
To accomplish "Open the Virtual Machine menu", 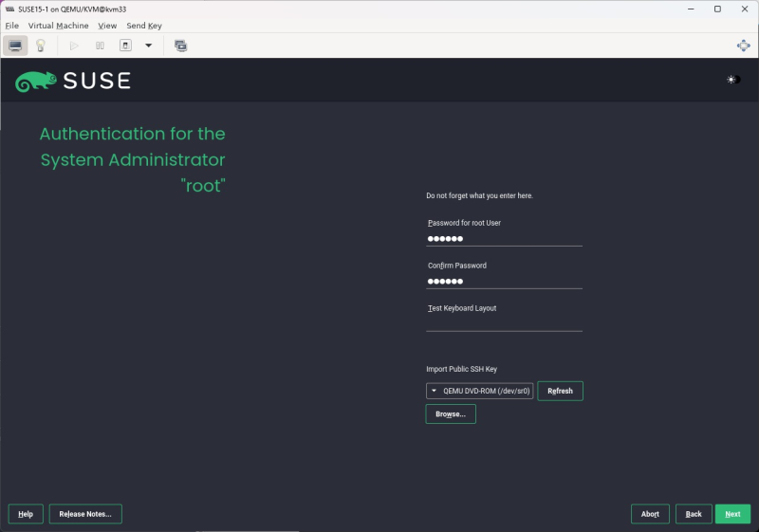I will 58,26.
